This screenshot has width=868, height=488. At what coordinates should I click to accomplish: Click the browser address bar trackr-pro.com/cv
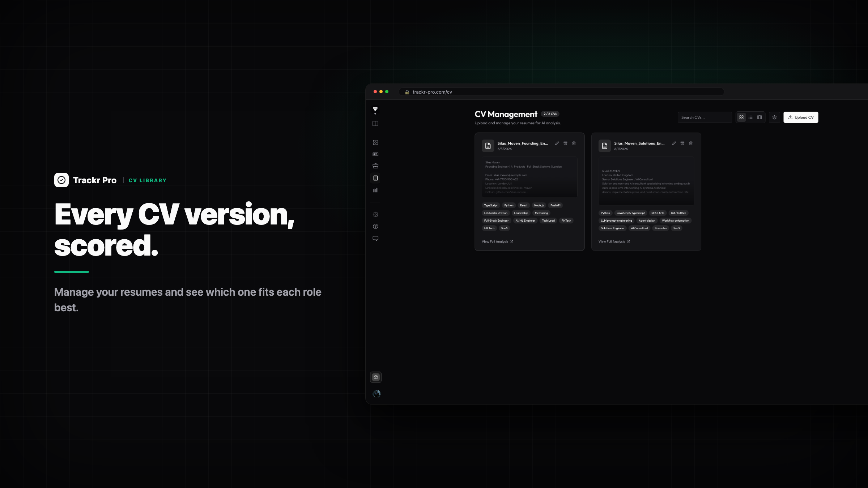(x=561, y=92)
